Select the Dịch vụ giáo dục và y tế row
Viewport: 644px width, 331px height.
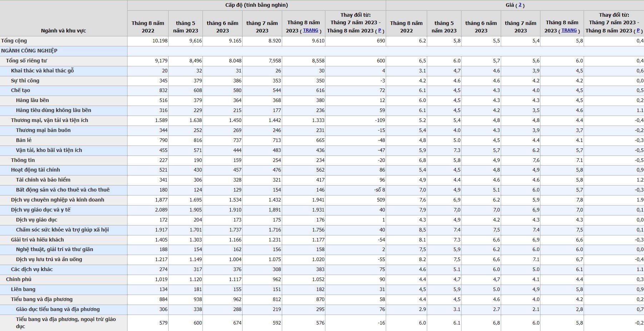point(41,210)
